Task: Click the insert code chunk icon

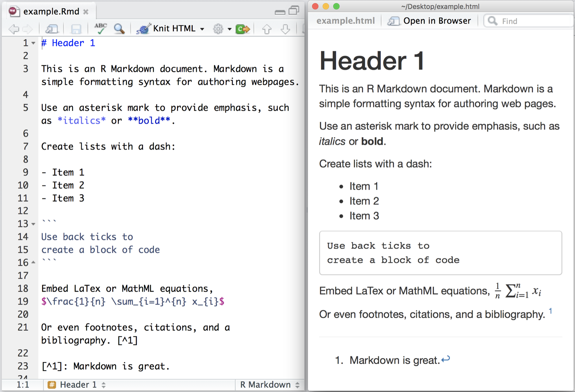Action: (x=242, y=29)
